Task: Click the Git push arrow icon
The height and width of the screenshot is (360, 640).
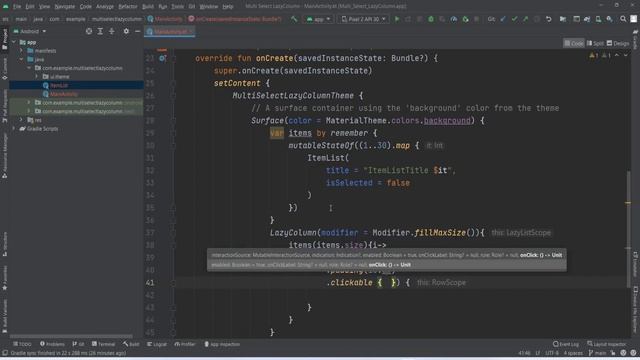Action: click(x=525, y=19)
